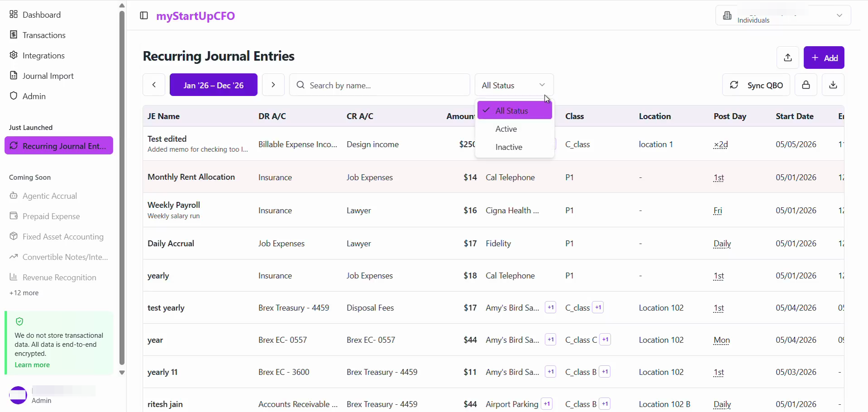Choose All Status option in list
868x412 pixels.
[x=515, y=110]
